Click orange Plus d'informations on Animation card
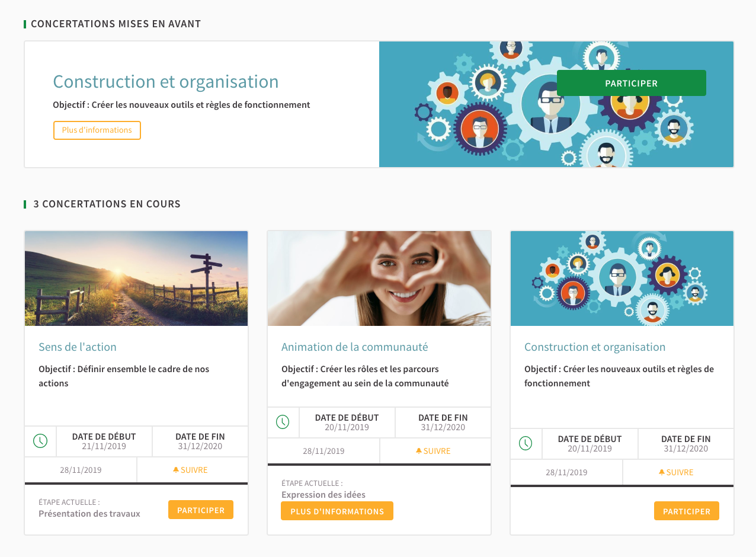The image size is (756, 557). pos(337,511)
